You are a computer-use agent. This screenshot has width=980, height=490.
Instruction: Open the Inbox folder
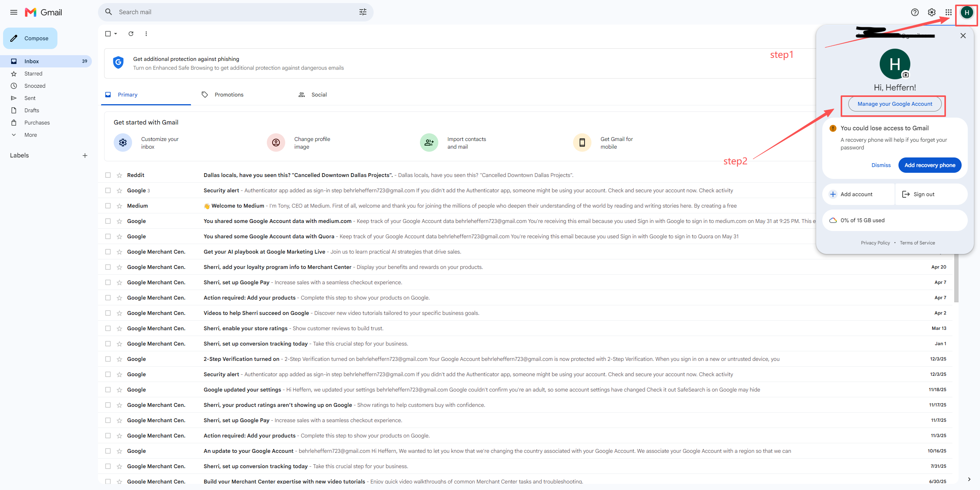click(x=46, y=61)
